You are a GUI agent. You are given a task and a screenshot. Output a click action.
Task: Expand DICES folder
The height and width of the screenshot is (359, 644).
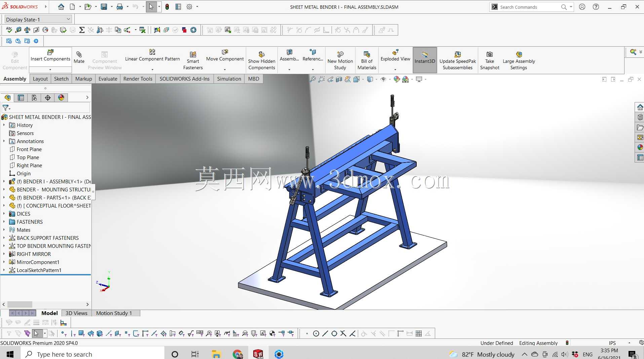click(x=4, y=214)
